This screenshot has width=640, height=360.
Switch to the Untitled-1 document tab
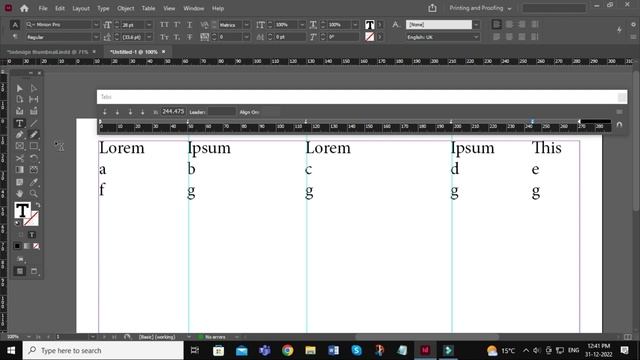(x=133, y=52)
